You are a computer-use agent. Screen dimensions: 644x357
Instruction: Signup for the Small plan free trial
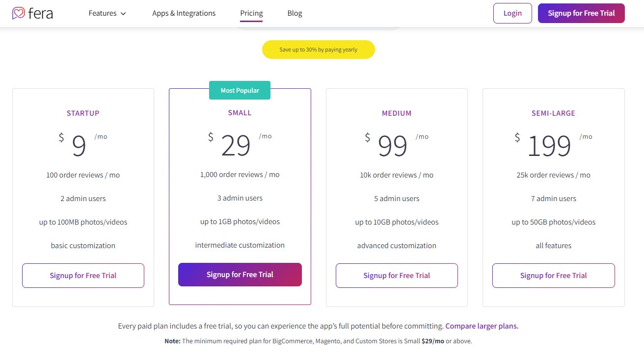240,274
